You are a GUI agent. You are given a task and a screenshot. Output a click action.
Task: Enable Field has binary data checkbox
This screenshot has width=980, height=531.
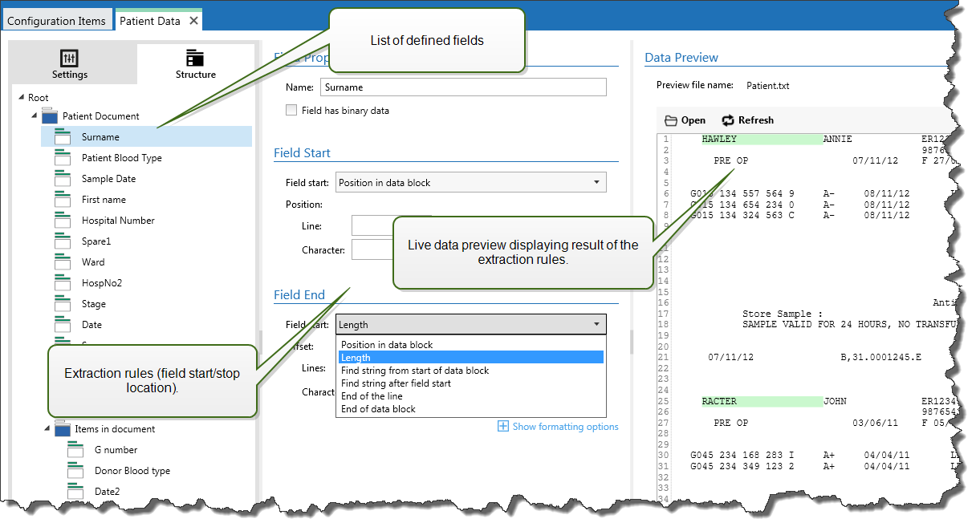point(291,111)
